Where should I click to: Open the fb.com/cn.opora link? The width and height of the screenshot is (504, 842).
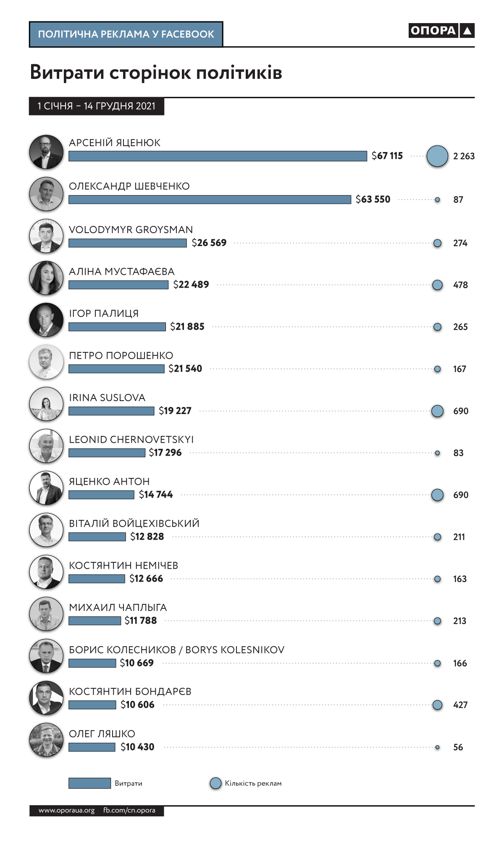[129, 810]
